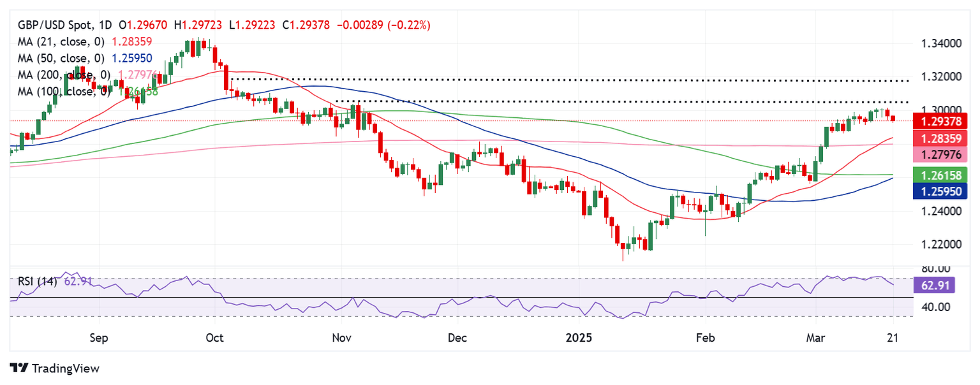
Task: Click the pink 1.27976 price tag
Action: tap(935, 154)
